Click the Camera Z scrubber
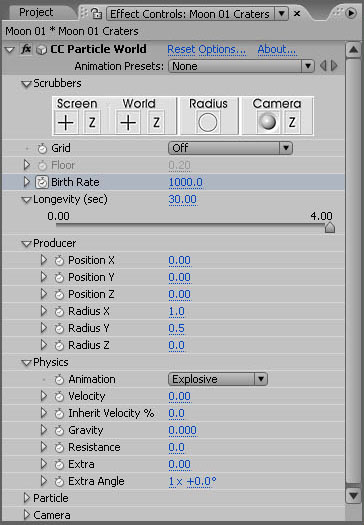 coord(292,123)
